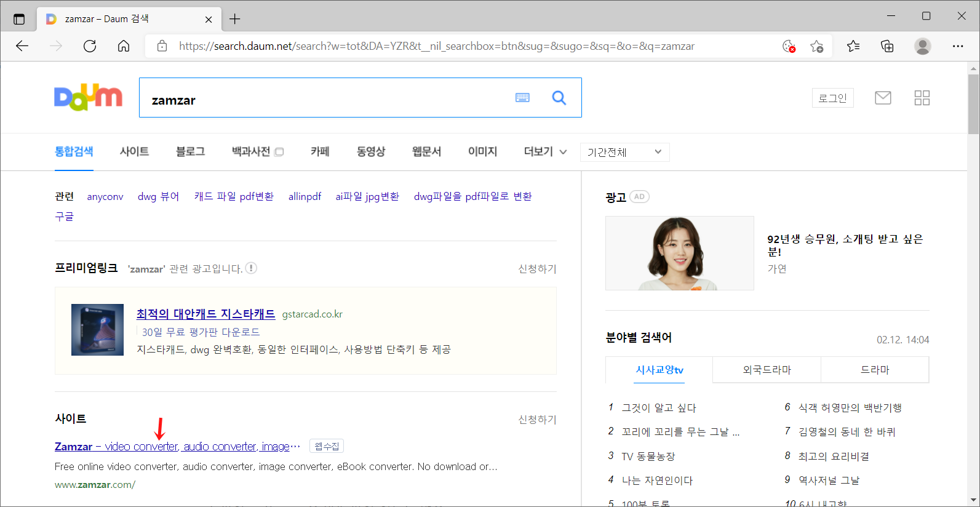Click the dictionary new-window icon by 백과사전
Viewport: 980px width, 507px height.
tap(279, 152)
